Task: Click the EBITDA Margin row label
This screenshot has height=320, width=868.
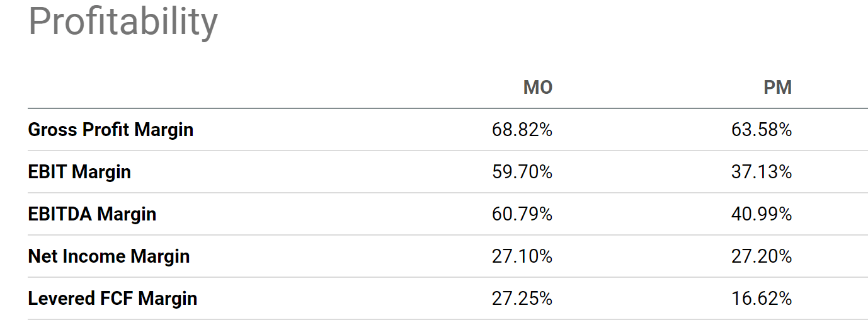Action: [x=92, y=214]
